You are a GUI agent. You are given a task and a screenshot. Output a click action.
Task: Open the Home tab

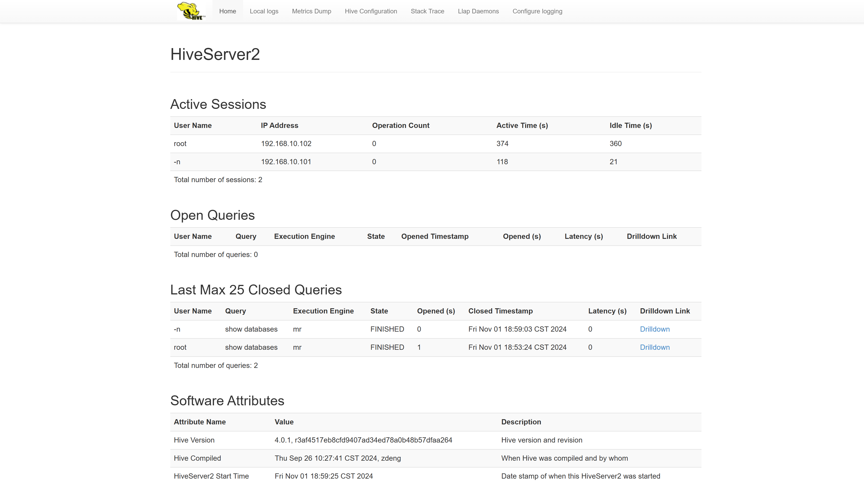point(228,11)
